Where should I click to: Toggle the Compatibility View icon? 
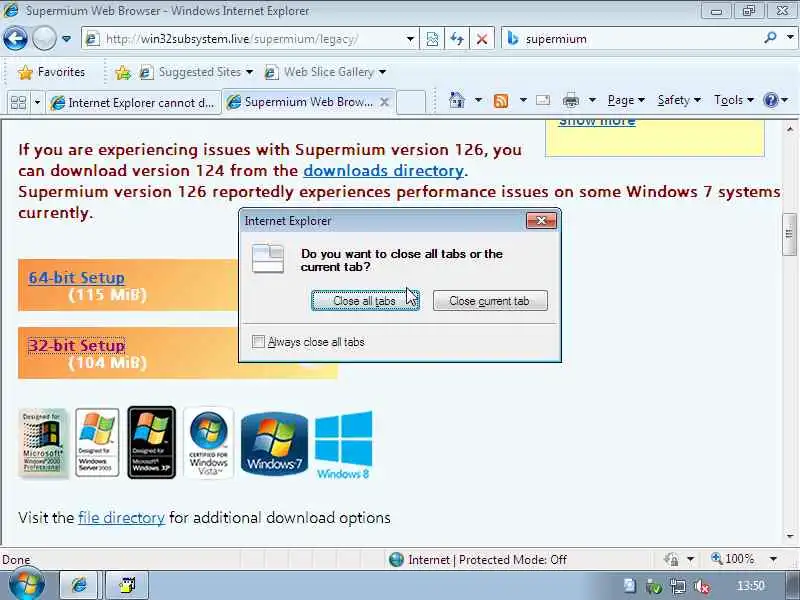pos(432,39)
